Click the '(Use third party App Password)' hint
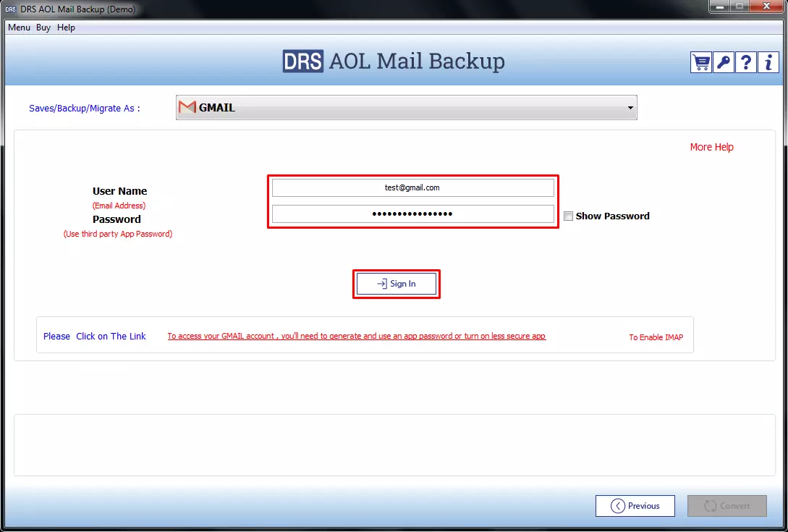The width and height of the screenshot is (788, 532). tap(118, 234)
